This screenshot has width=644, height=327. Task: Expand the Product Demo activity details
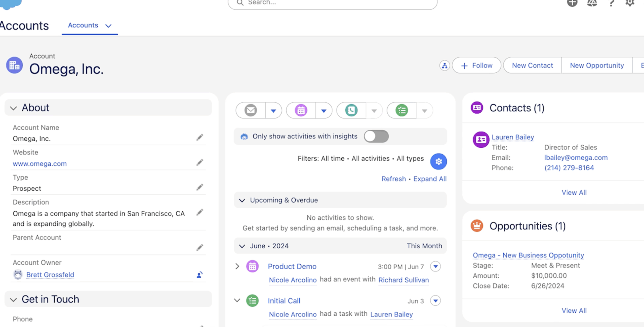[237, 266]
